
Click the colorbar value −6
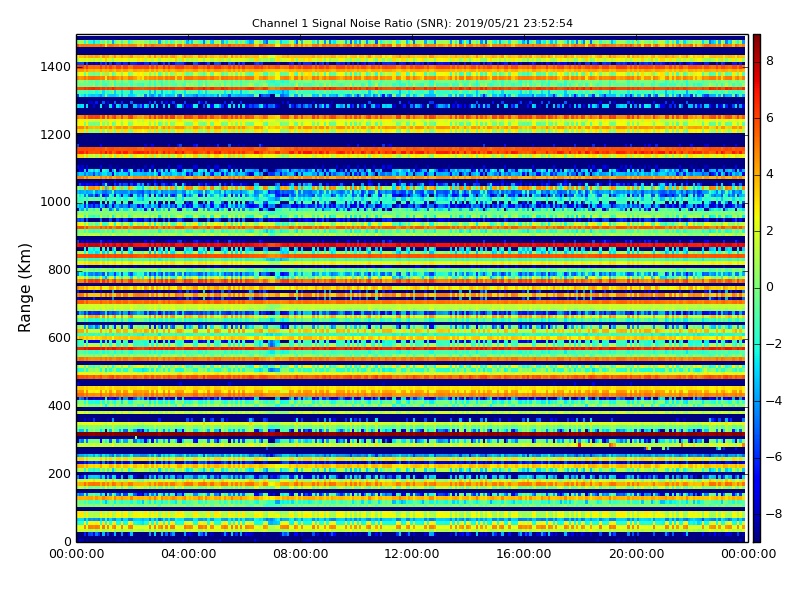(x=773, y=457)
